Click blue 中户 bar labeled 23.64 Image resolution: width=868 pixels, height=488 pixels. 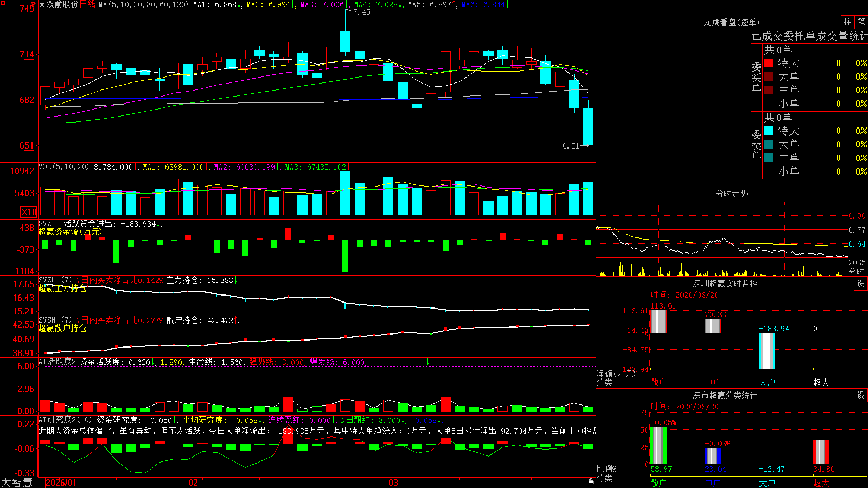pyautogui.click(x=712, y=456)
